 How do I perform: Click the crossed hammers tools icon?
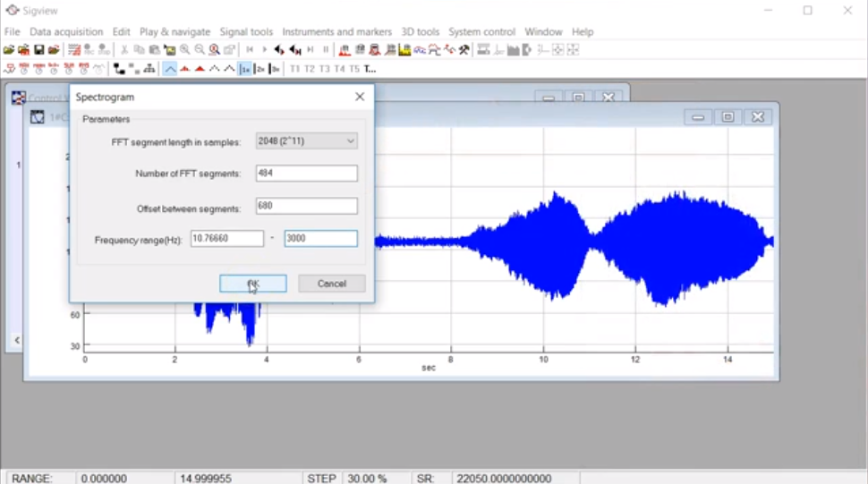[x=464, y=50]
